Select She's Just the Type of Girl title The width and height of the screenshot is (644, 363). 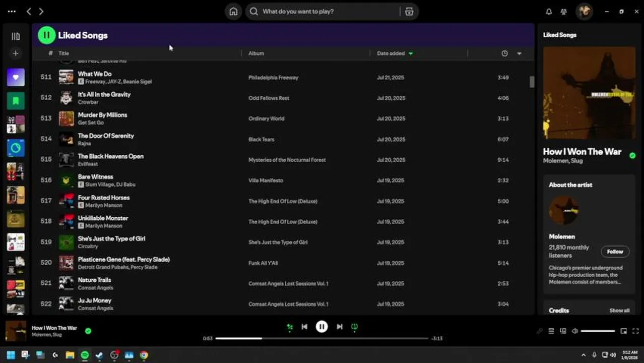[111, 238]
